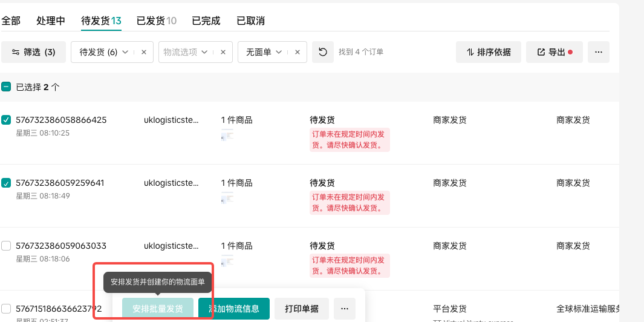This screenshot has height=322, width=644.
Task: Clear the 物流选项 filter with its X
Action: (x=223, y=52)
